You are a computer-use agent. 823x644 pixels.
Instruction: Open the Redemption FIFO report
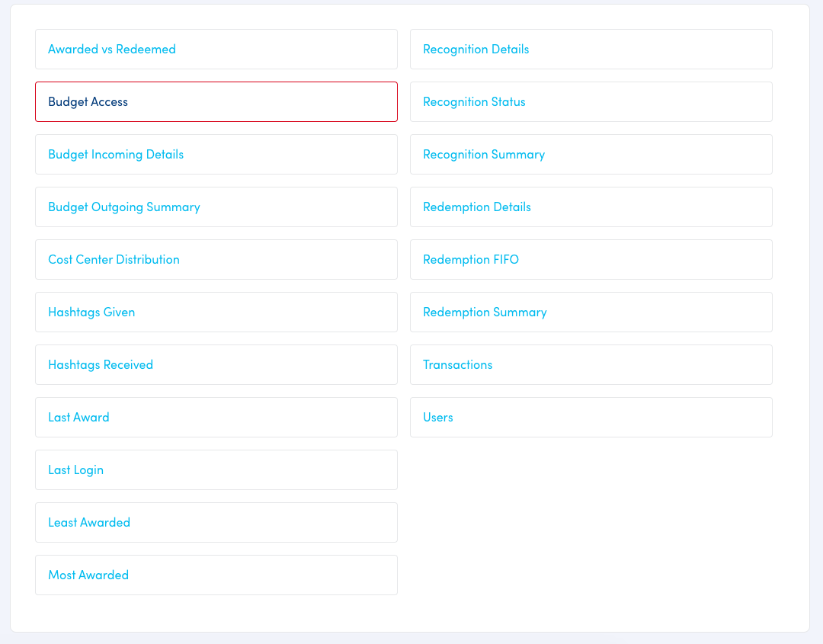point(471,260)
